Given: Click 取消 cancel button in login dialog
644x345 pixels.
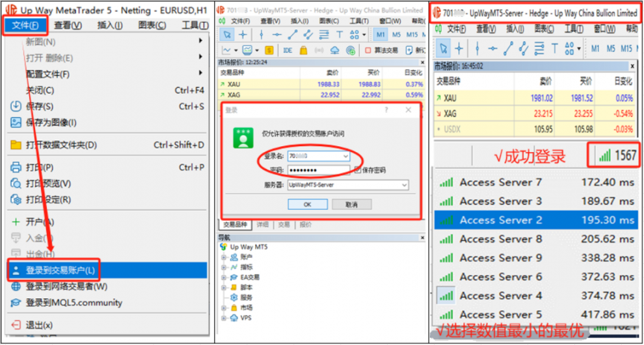Looking at the screenshot, I should pyautogui.click(x=352, y=204).
